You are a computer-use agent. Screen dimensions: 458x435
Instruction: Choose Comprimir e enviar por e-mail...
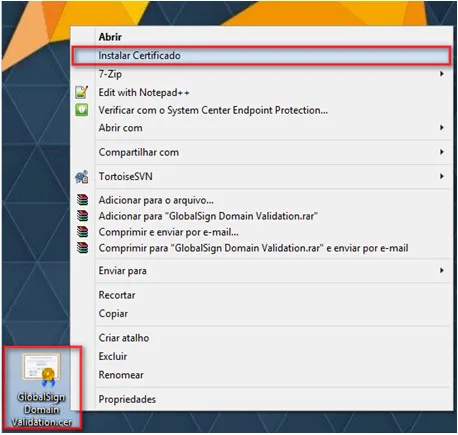click(262, 232)
